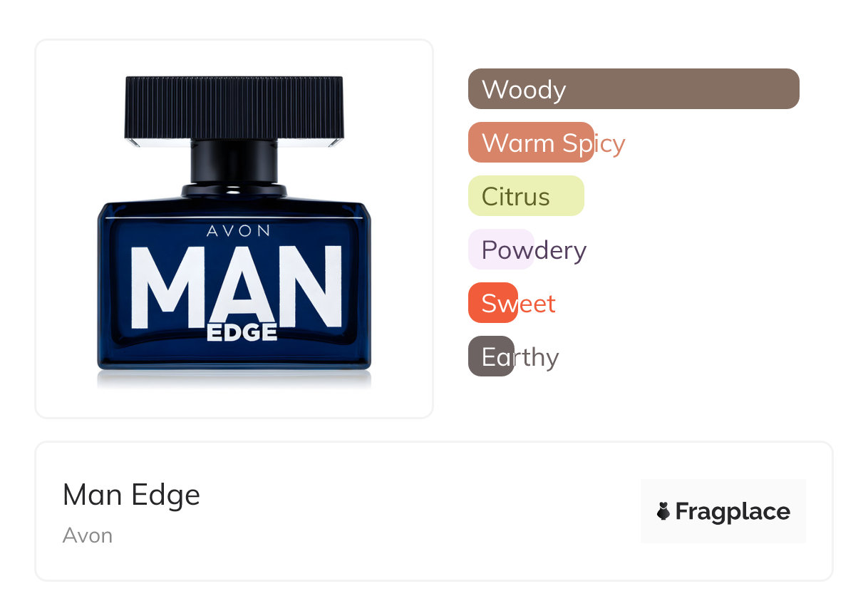The height and width of the screenshot is (616, 868).
Task: Click the Earthy accord bar
Action: (x=491, y=356)
